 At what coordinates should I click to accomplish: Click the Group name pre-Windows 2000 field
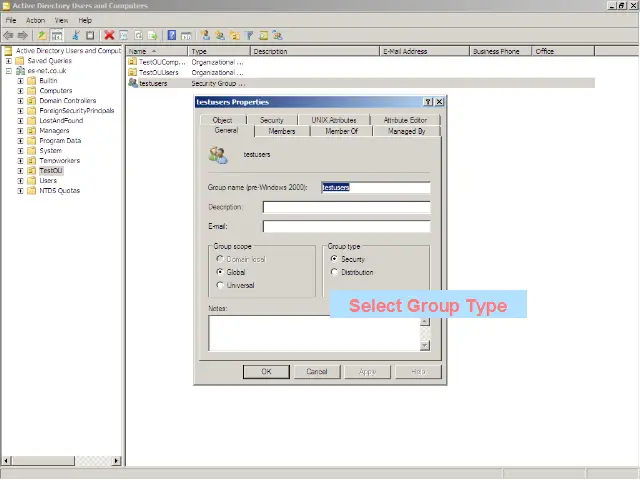pyautogui.click(x=376, y=187)
